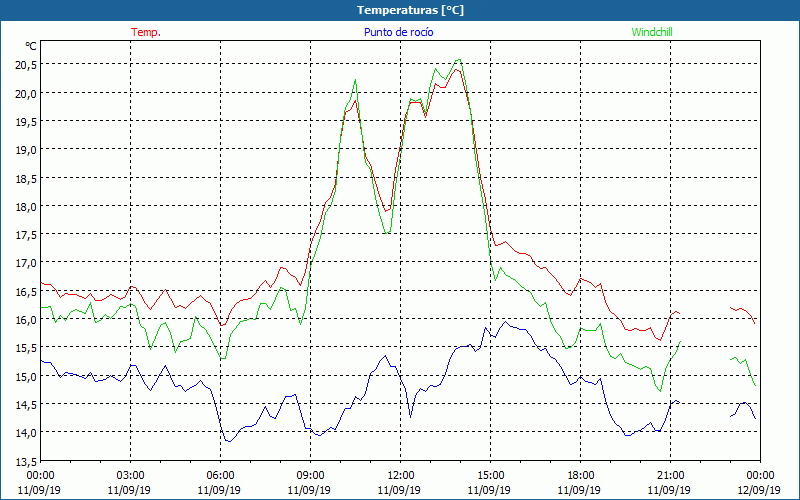
Task: Click the 03:00 time axis label
Action: [x=131, y=476]
